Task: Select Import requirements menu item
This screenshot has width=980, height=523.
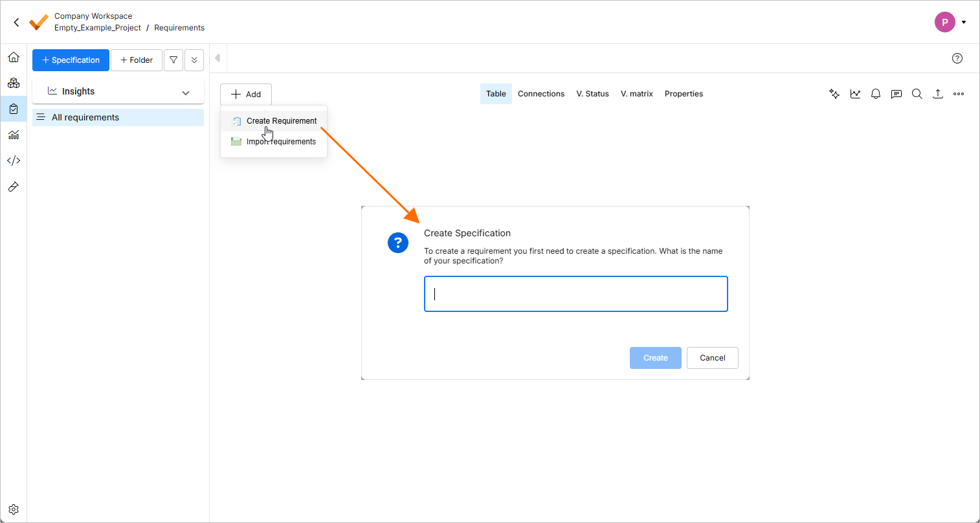Action: click(281, 142)
